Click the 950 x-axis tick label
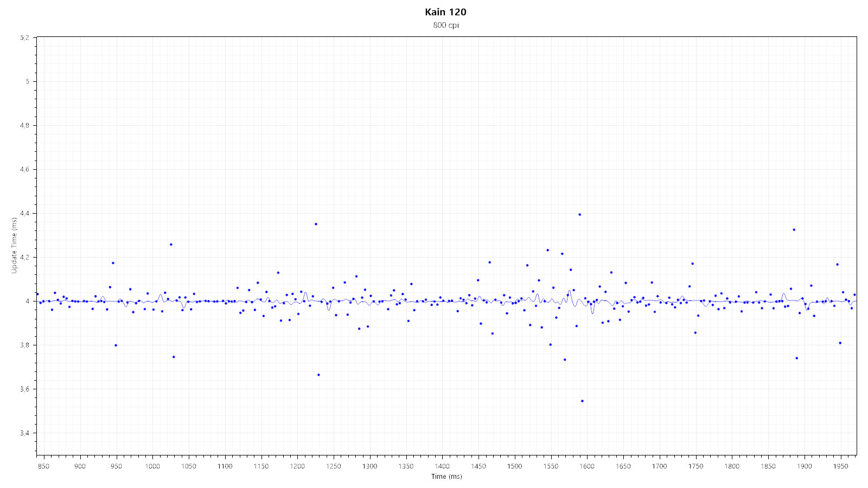 point(116,466)
